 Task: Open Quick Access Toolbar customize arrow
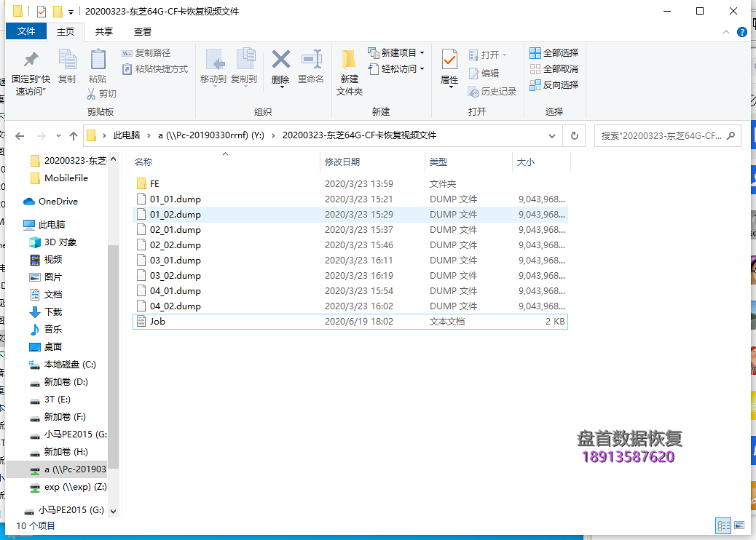pos(71,12)
